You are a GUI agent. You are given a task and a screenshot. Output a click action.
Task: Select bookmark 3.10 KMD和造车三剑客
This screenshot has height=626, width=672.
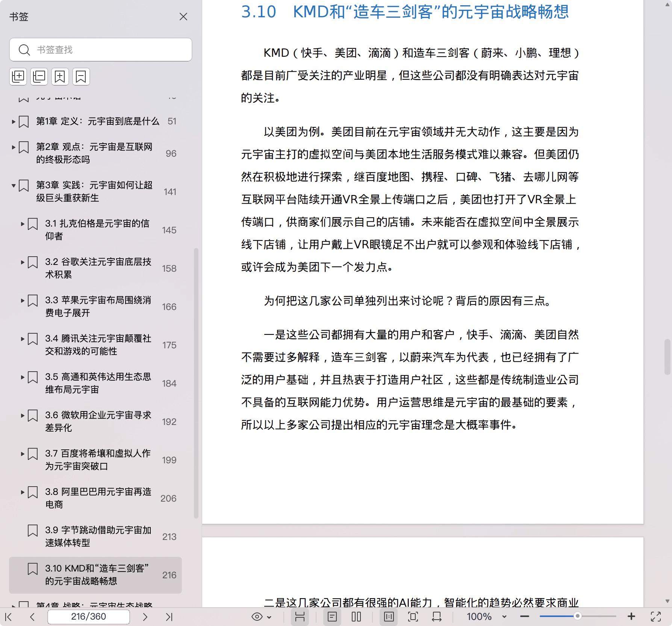click(x=95, y=575)
